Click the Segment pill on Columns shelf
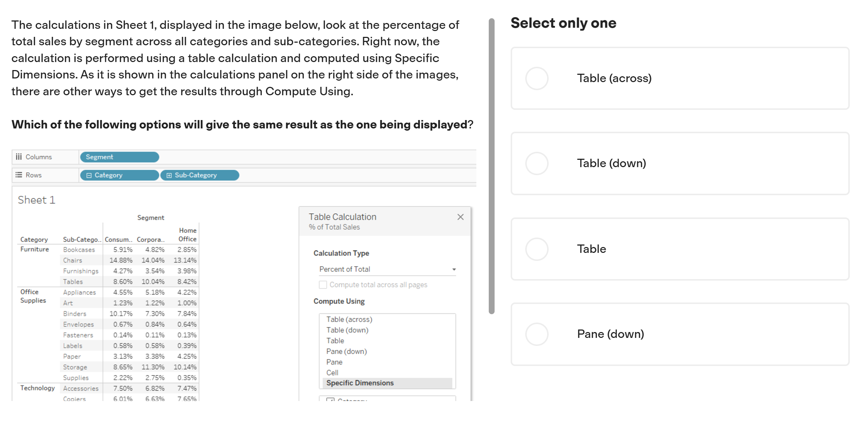 tap(119, 157)
